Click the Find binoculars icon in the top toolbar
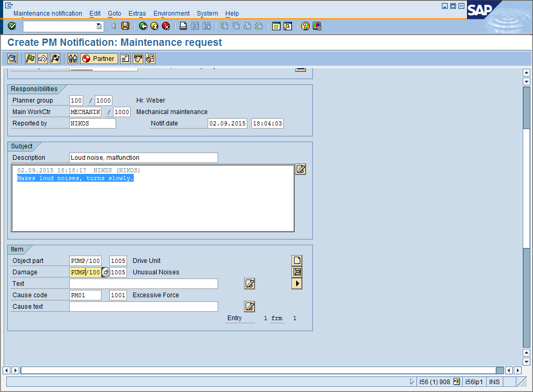The height and width of the screenshot is (392, 533). 195,26
